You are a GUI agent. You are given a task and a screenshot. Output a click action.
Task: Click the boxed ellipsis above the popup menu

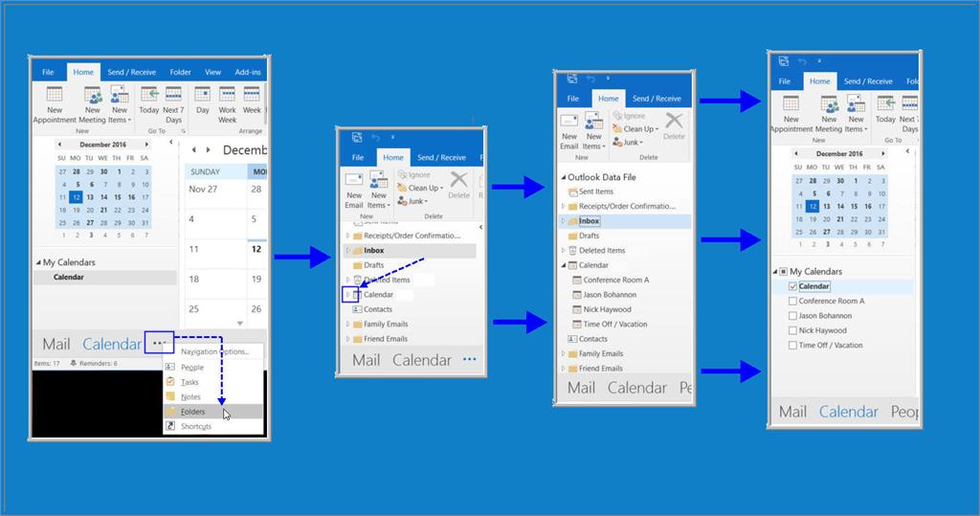pos(159,342)
